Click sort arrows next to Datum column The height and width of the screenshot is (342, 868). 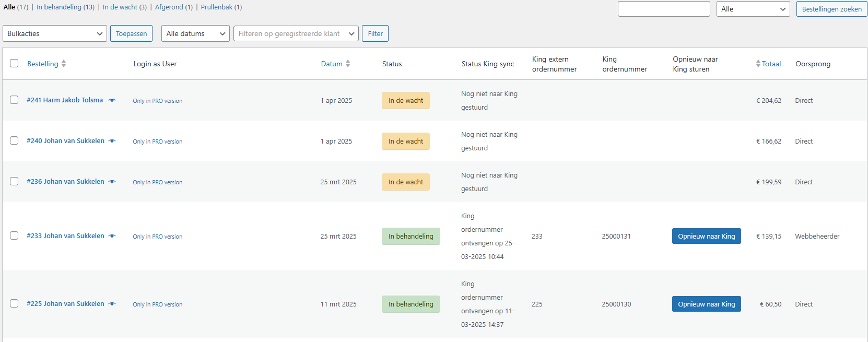click(x=348, y=64)
